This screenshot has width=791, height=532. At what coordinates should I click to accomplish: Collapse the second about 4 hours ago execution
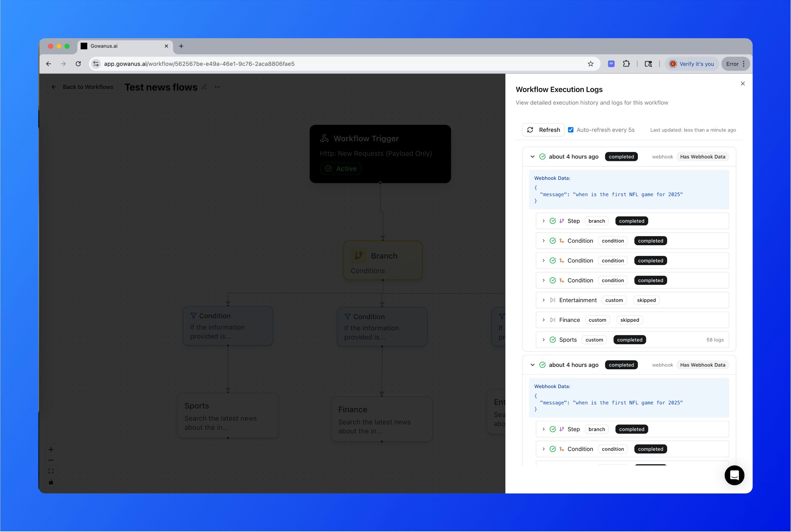coord(532,365)
